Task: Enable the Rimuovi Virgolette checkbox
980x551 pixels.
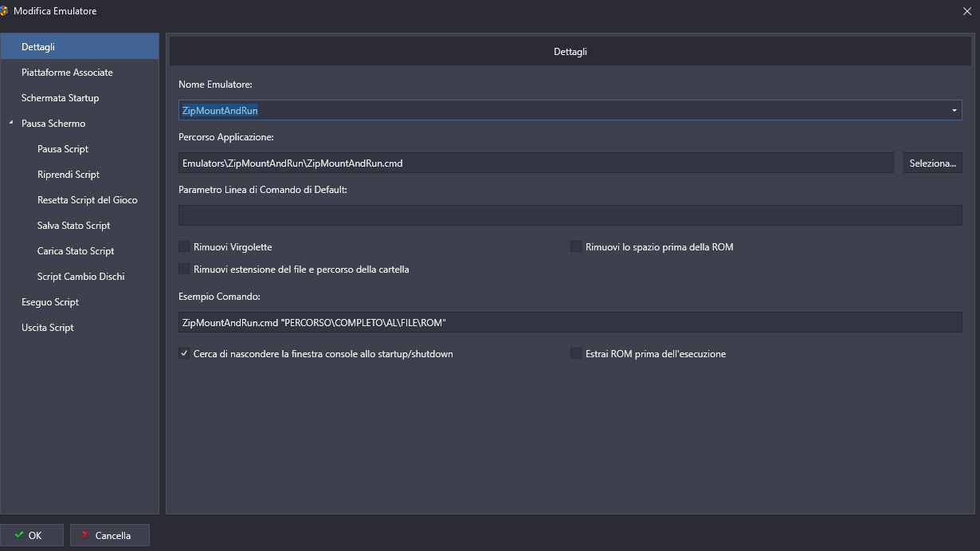Action: point(185,247)
